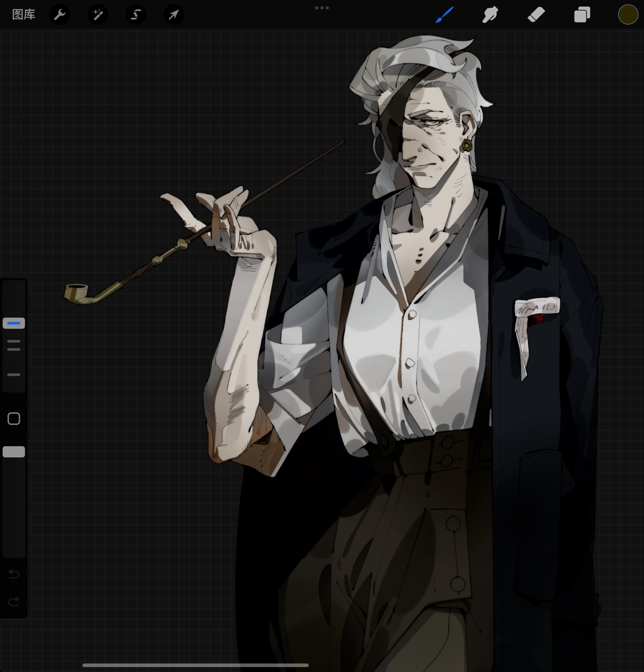Tap the home indicator bar at bottom
The image size is (644, 672).
tap(195, 665)
